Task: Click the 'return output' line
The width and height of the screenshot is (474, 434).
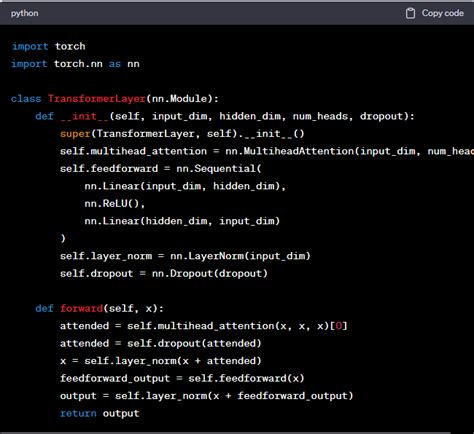Action: point(99,413)
